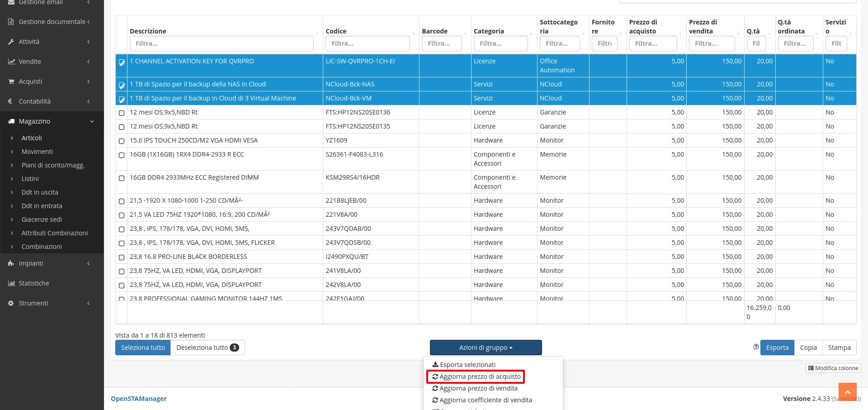Click the Descrizione filter input field
This screenshot has width=868, height=410.
(222, 43)
